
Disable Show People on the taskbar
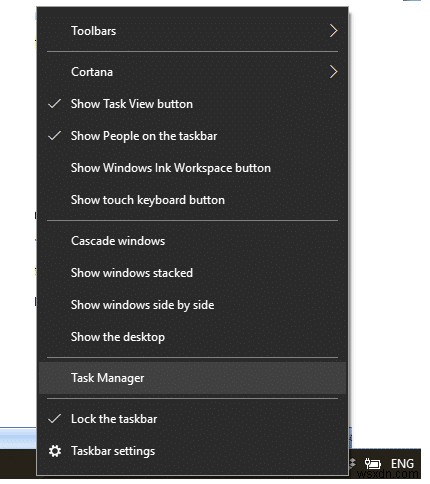192,136
